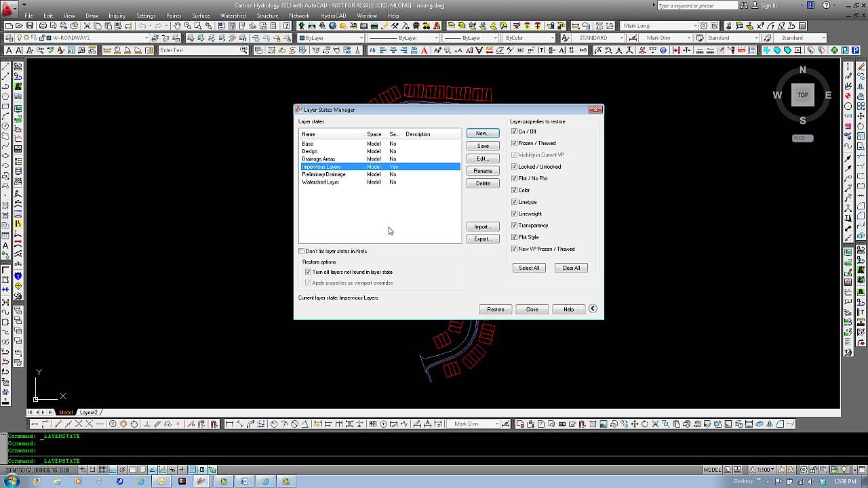The height and width of the screenshot is (488, 868).
Task: Click the Plot printer icon
Action: pyautogui.click(x=42, y=26)
